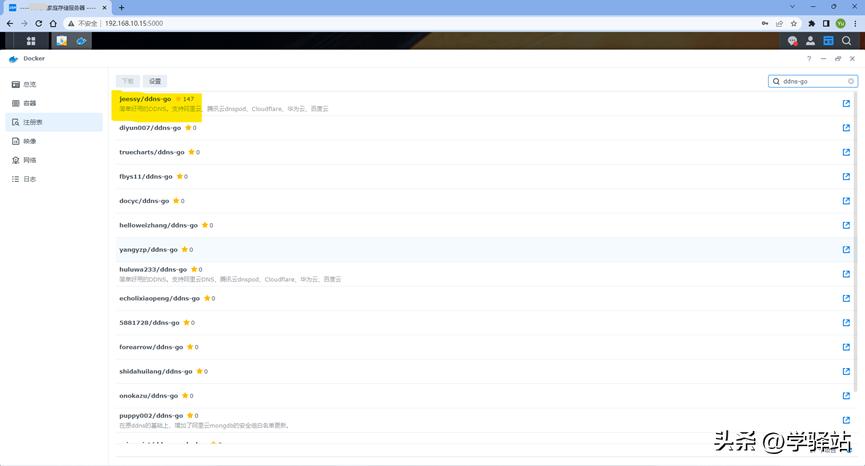Open the 日志 log section
Image resolution: width=865 pixels, height=466 pixels.
[54, 179]
